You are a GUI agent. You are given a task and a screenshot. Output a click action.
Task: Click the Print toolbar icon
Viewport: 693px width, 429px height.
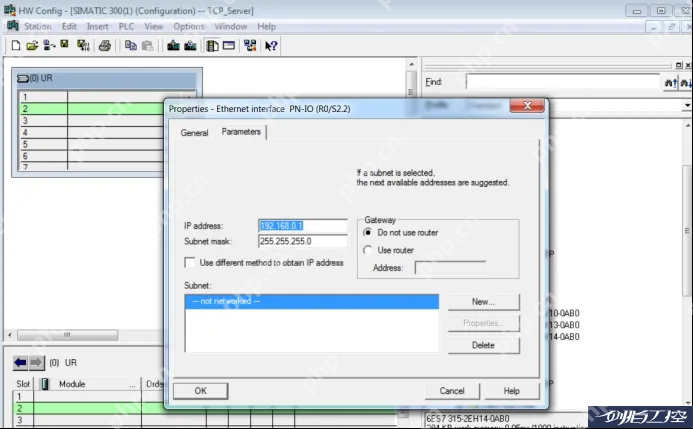[104, 46]
